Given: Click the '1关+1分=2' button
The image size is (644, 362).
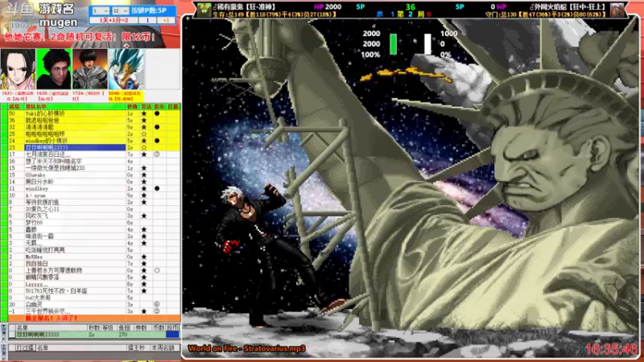Looking at the screenshot, I should coord(114,20).
